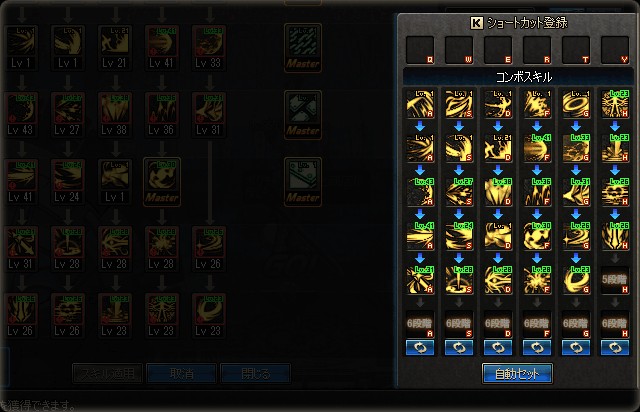Click the 取消 cancel button
The width and height of the screenshot is (640, 412).
click(x=182, y=374)
